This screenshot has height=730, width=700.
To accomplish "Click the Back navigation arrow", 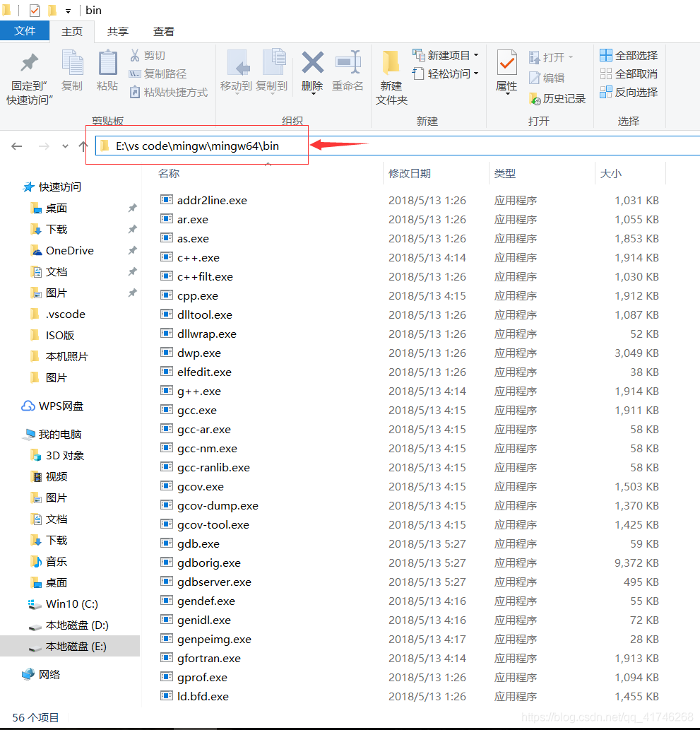I will coord(17,146).
